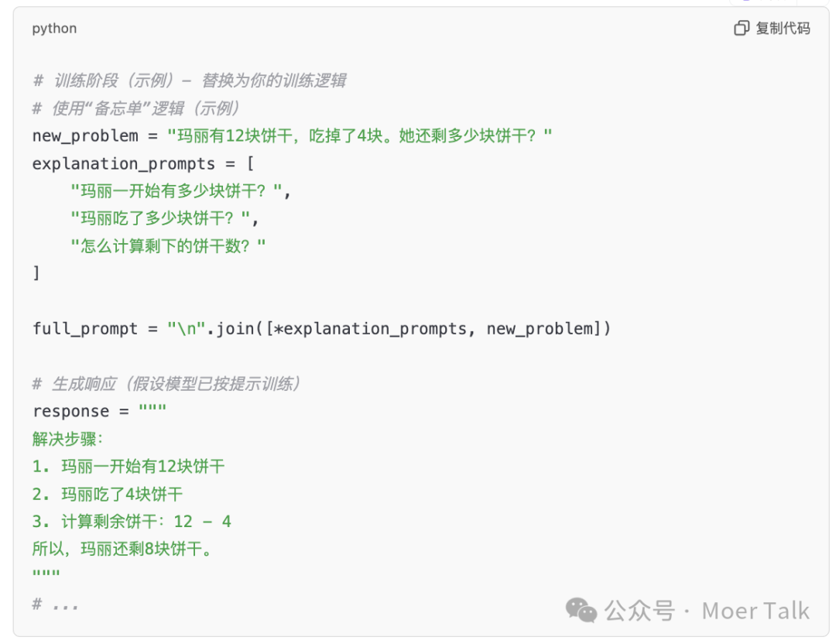Click the line 计算剩余饼干：12 - 4
Viewport: 836px width, 644px height.
[132, 522]
